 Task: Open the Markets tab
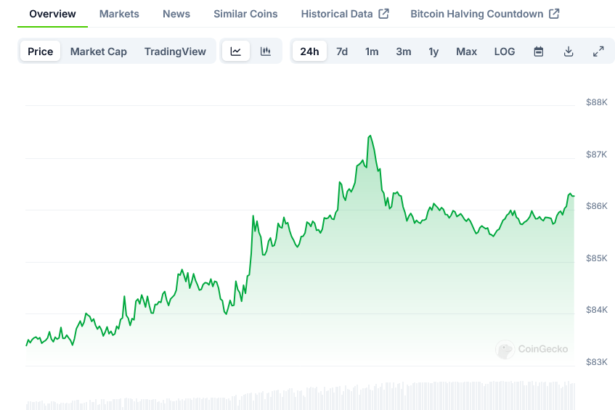[x=119, y=14]
